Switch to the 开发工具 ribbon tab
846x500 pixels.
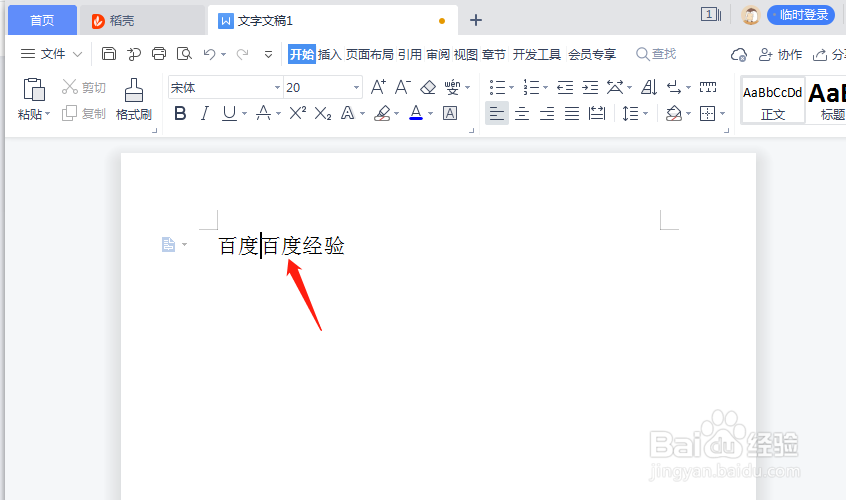click(x=536, y=54)
